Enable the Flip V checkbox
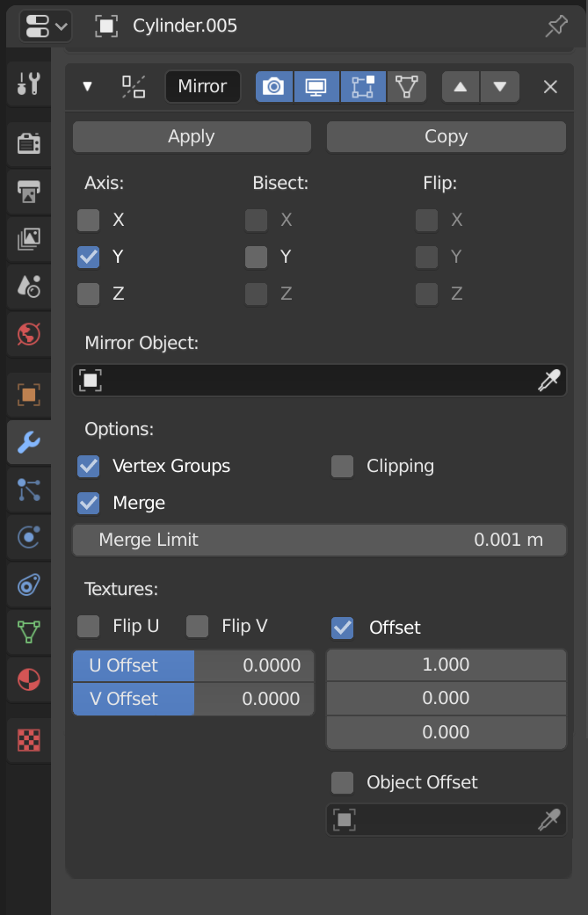This screenshot has height=915, width=588. click(197, 626)
